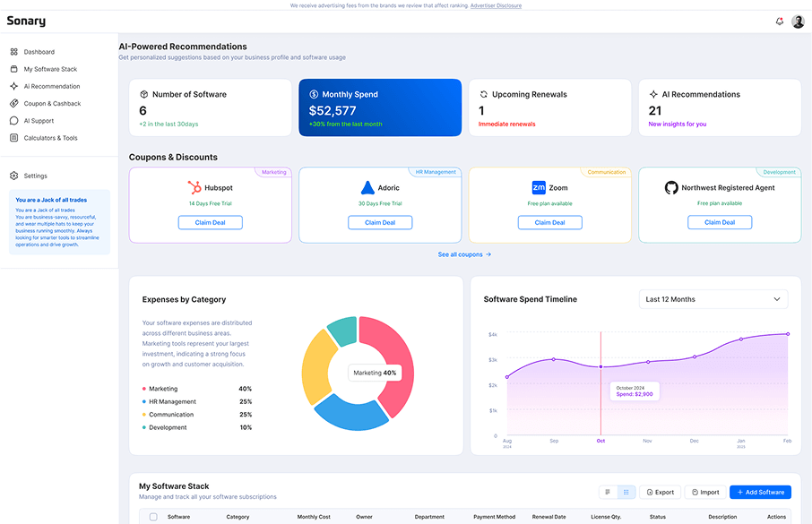The height and width of the screenshot is (524, 812).
Task: Click the Dashboard grid icon in sidebar
Action: (x=14, y=52)
